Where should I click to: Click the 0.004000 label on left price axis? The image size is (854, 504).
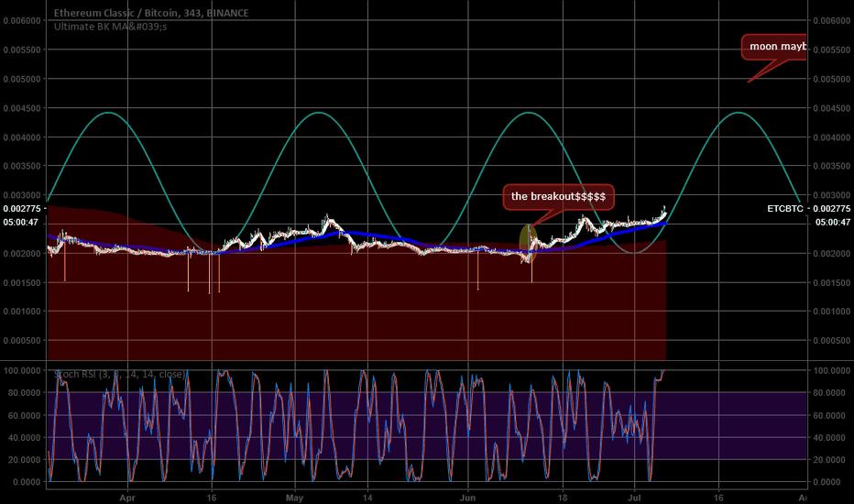pos(22,137)
